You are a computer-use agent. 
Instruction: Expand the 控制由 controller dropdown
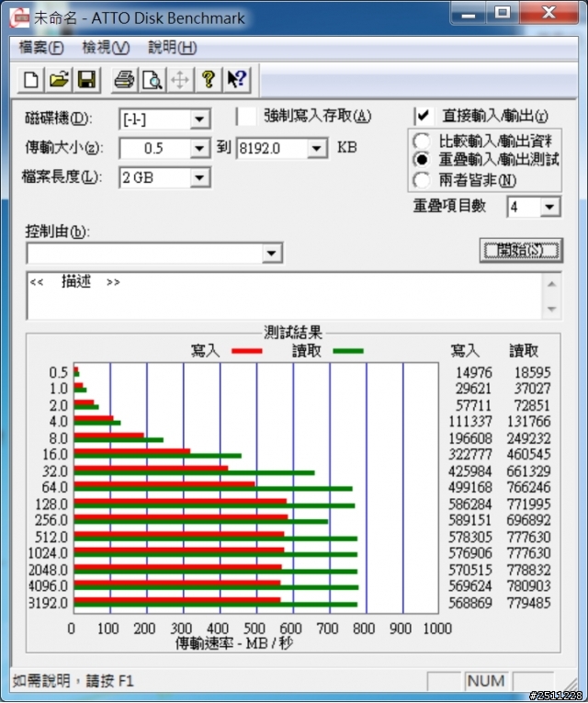pyautogui.click(x=271, y=253)
